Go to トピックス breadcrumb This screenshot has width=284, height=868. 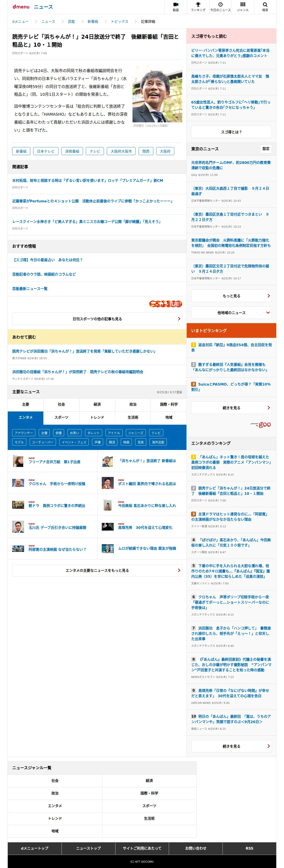120,21
